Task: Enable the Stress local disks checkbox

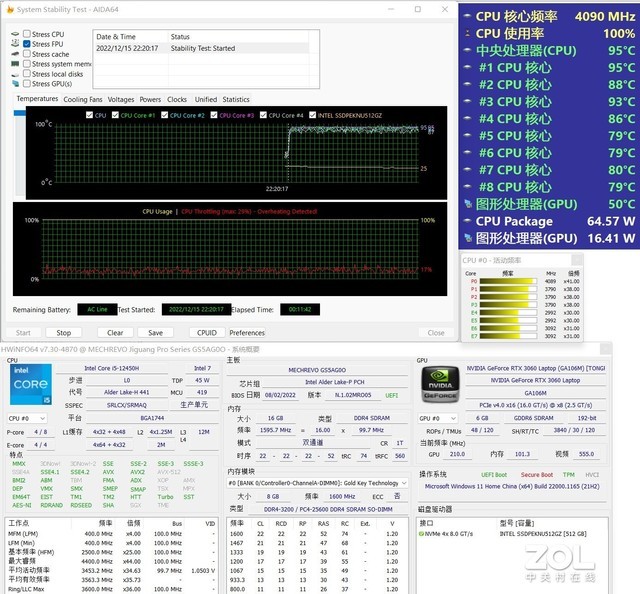Action: click(x=27, y=73)
